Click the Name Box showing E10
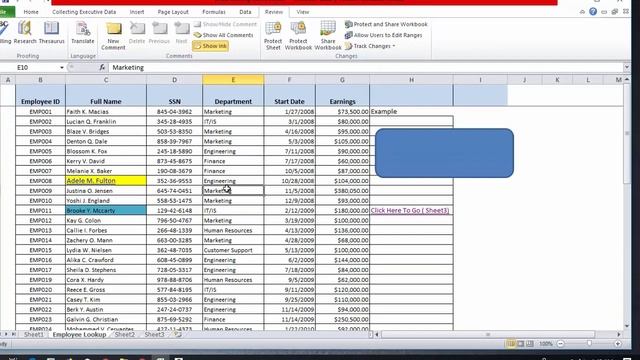Viewport: 640px width, 360px height. tap(33, 68)
